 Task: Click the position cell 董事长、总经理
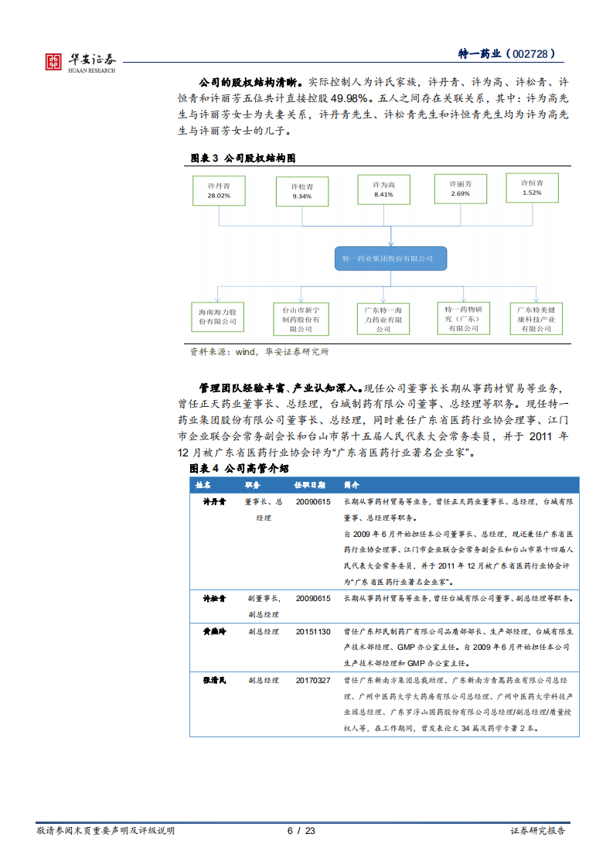(264, 510)
